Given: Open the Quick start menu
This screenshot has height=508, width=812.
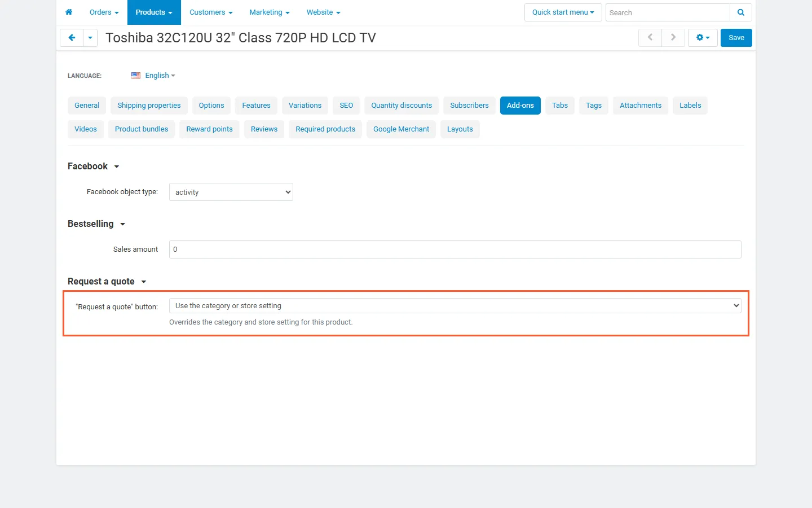Looking at the screenshot, I should 563,12.
